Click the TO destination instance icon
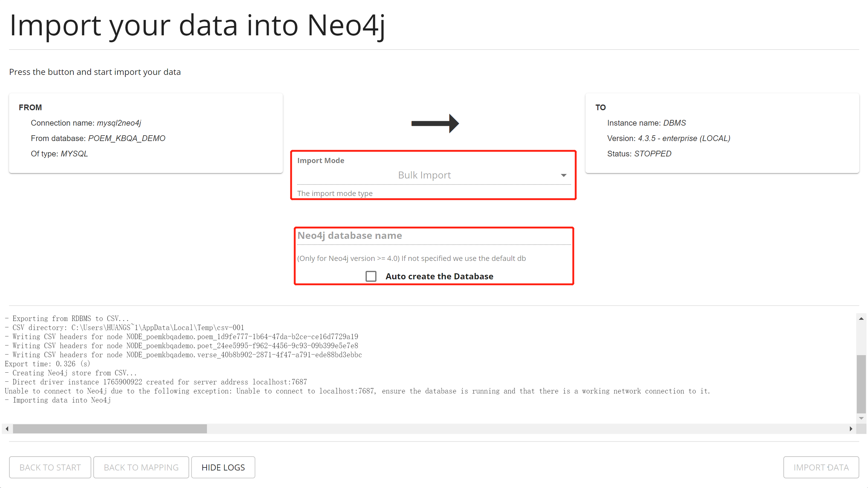The height and width of the screenshot is (488, 868). (600, 107)
